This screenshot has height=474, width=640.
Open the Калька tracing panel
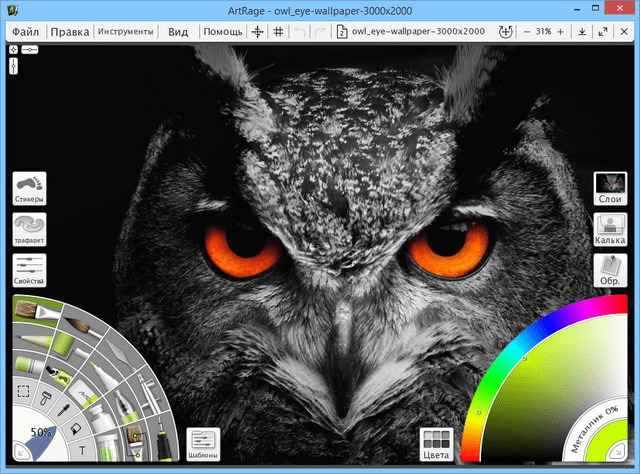tap(610, 229)
